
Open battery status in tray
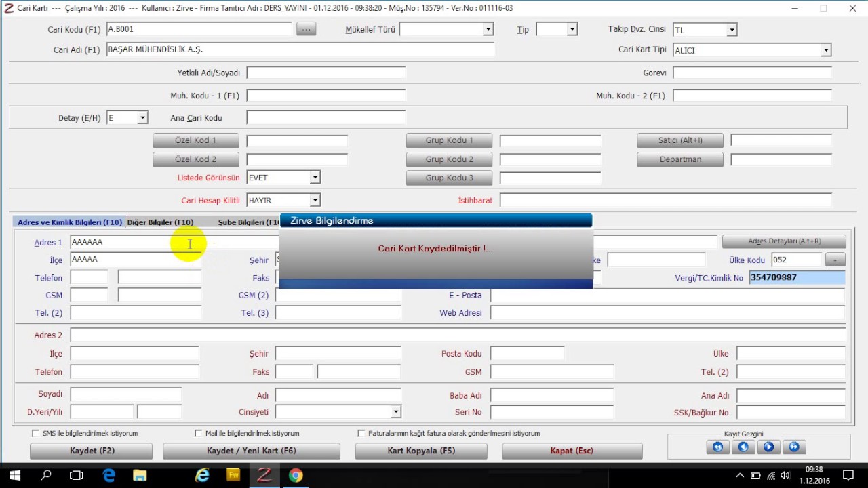755,475
